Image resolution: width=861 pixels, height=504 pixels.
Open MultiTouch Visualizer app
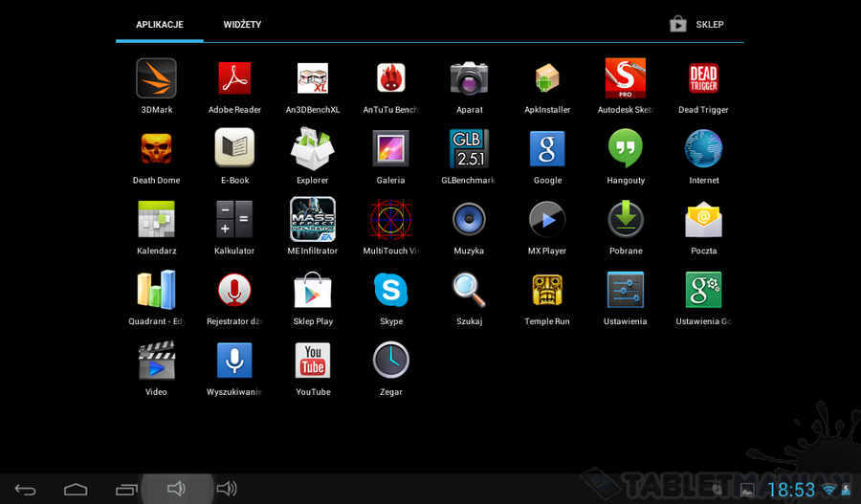coord(391,219)
